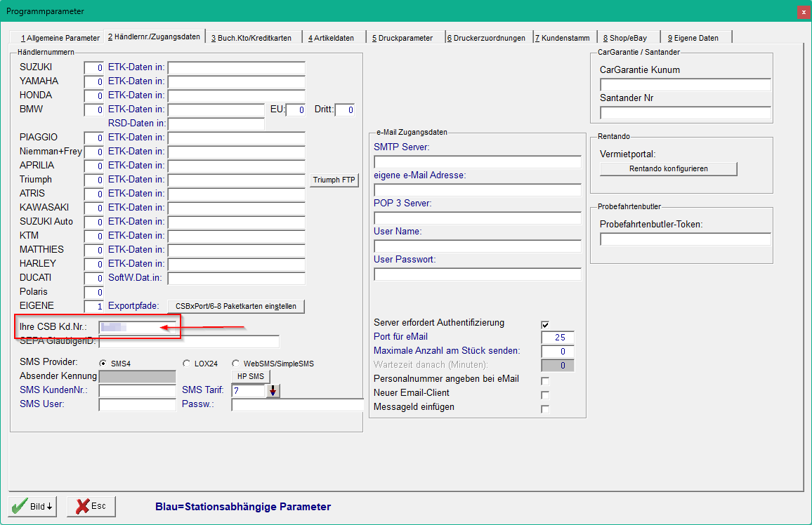
Task: Open the SMS Tarif dropdown arrow
Action: coord(273,390)
